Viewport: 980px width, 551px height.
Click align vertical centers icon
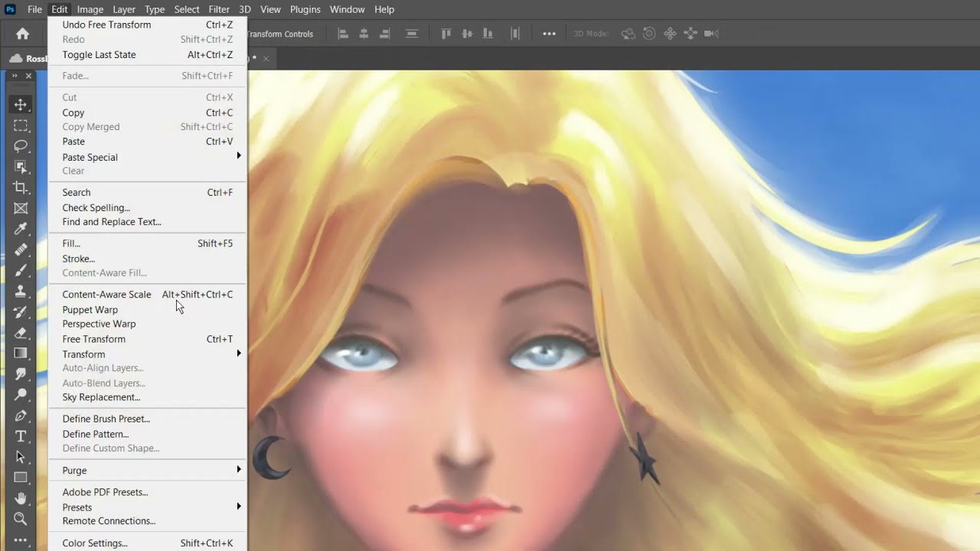pyautogui.click(x=466, y=34)
